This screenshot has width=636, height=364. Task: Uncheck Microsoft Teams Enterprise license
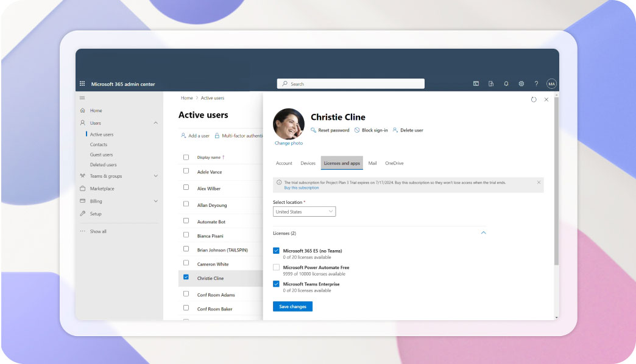[276, 284]
